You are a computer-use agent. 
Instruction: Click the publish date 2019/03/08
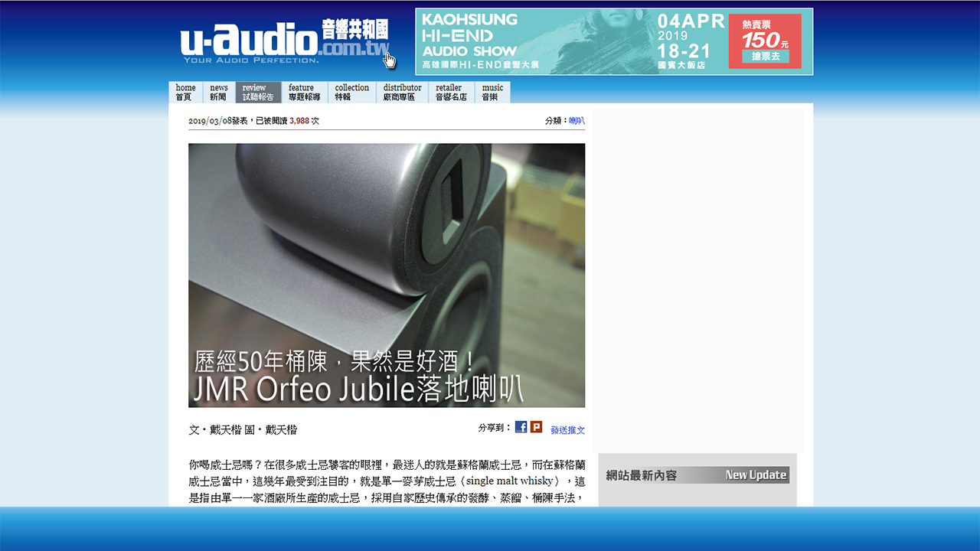point(210,121)
